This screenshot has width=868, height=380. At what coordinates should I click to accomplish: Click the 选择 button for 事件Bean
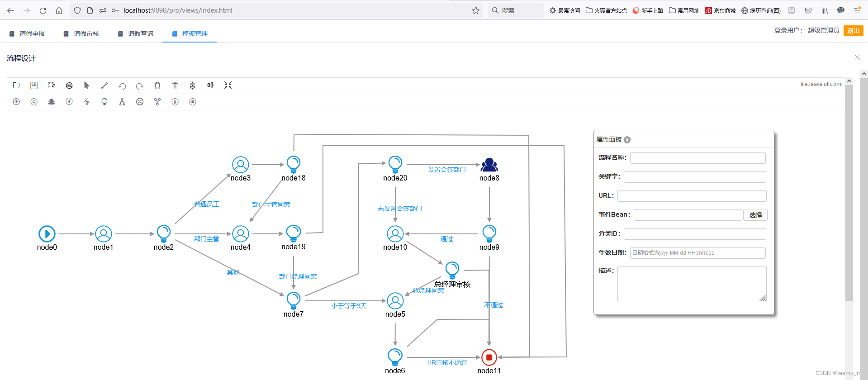(x=755, y=215)
